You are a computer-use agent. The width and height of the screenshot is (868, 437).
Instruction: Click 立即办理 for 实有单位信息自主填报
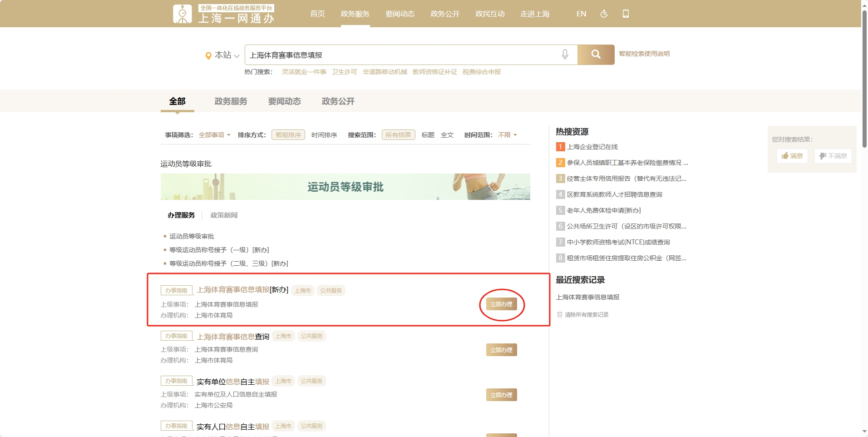tap(501, 395)
